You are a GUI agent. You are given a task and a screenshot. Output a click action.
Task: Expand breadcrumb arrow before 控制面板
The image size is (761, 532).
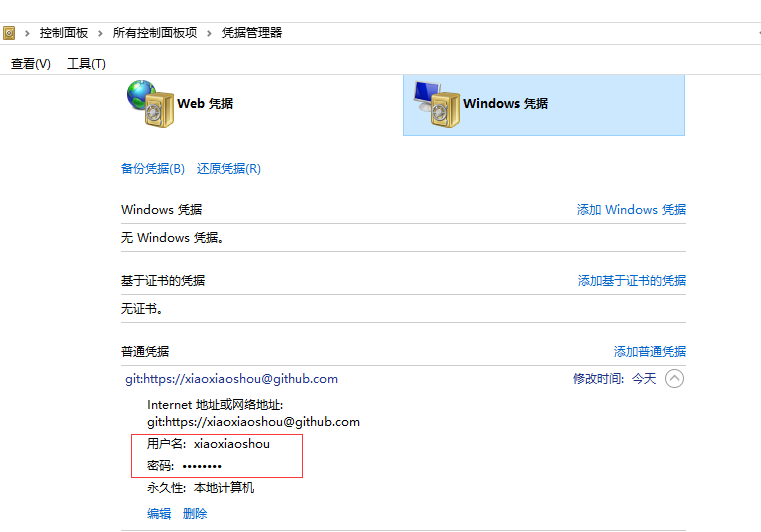point(27,33)
